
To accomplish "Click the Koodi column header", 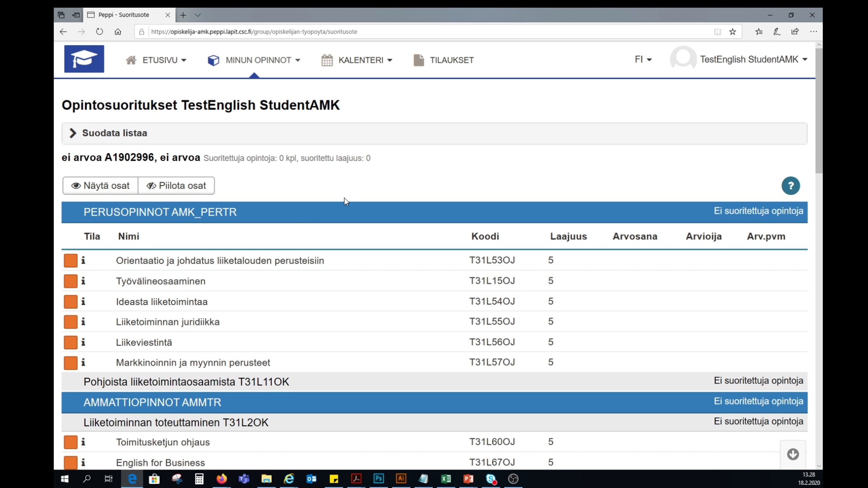I will pyautogui.click(x=485, y=236).
